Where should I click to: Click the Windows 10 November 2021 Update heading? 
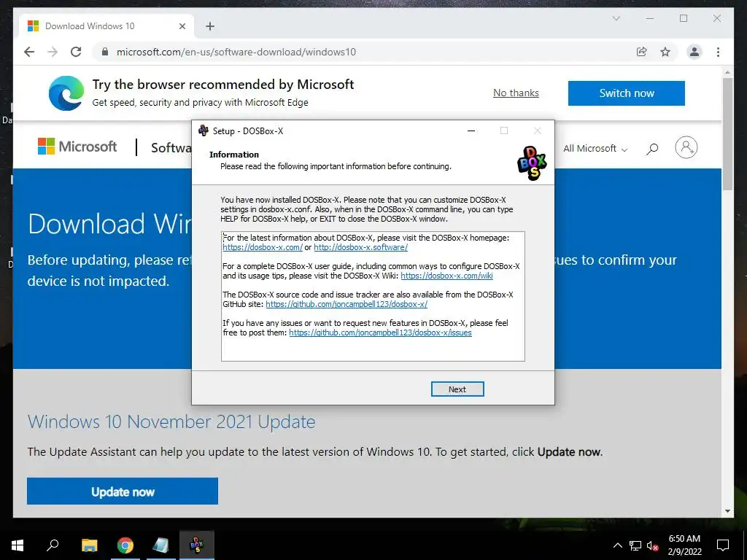tap(171, 422)
